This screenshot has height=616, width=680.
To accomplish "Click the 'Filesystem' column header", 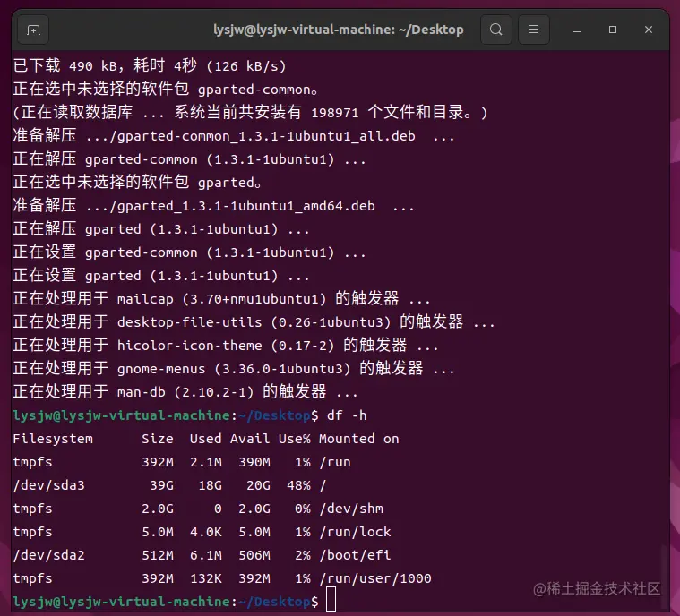I will [x=53, y=439].
